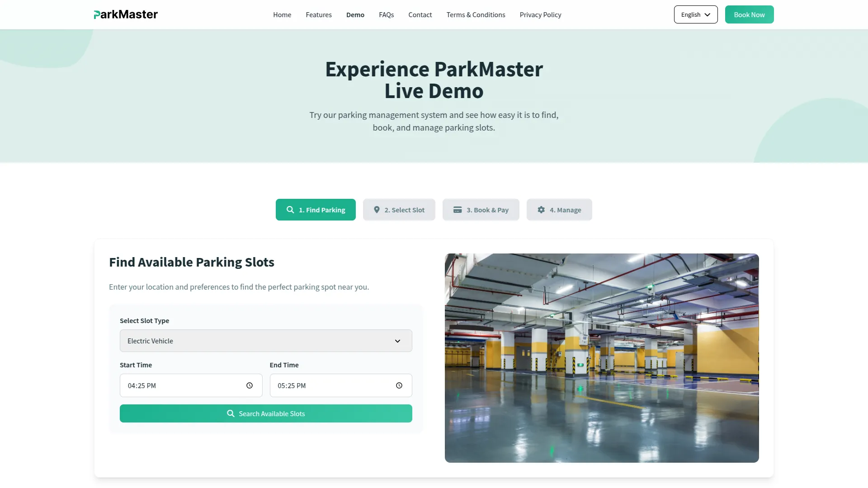Click the parking garage image

pos(601,357)
